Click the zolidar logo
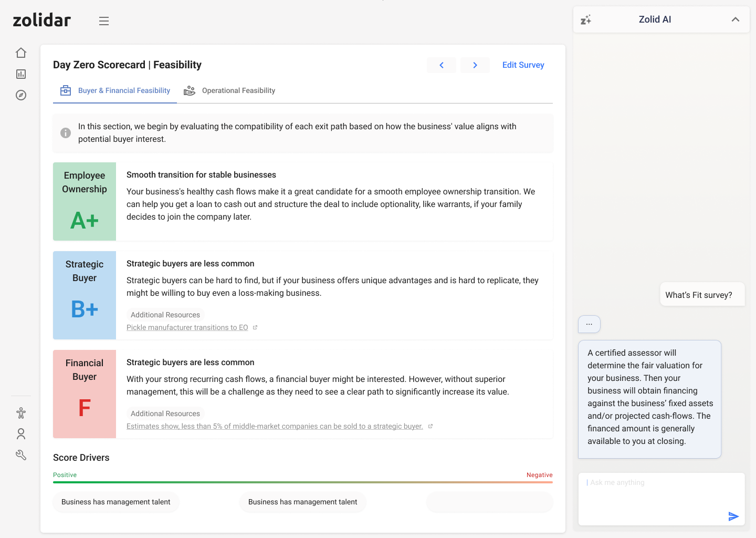The width and height of the screenshot is (756, 538). pos(41,20)
